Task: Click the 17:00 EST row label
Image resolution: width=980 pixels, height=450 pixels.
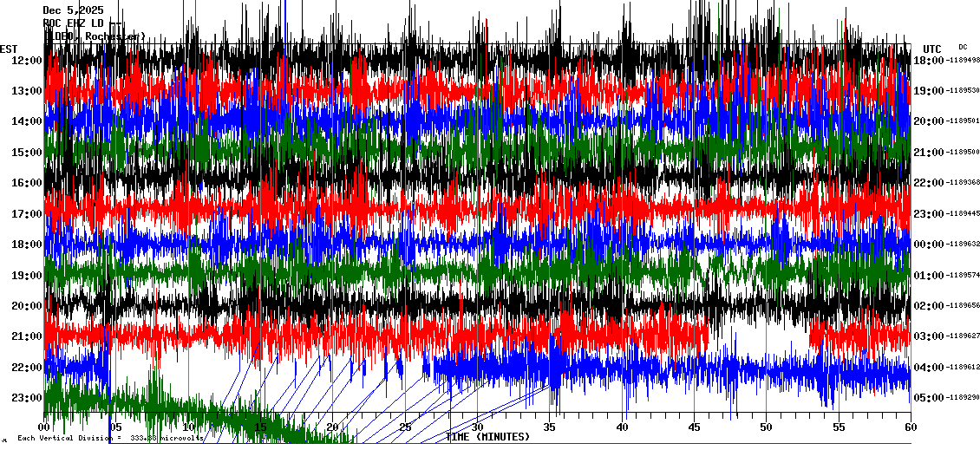Action: (x=27, y=213)
